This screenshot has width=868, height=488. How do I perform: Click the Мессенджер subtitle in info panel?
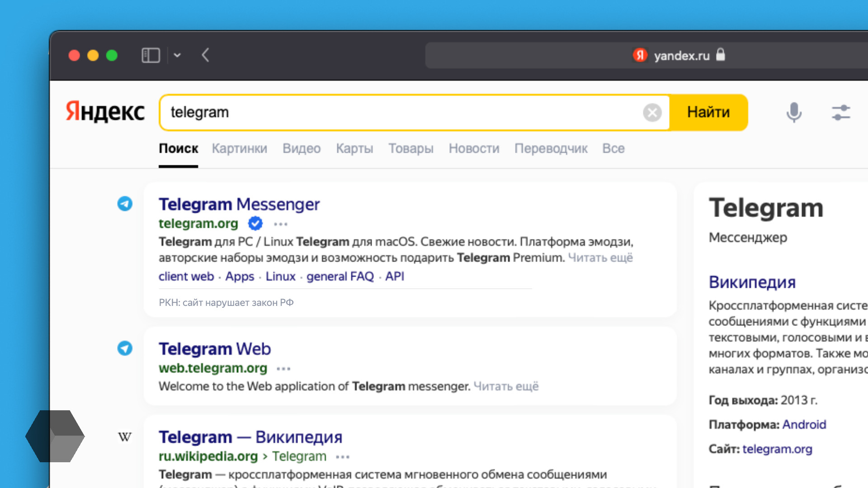(748, 237)
